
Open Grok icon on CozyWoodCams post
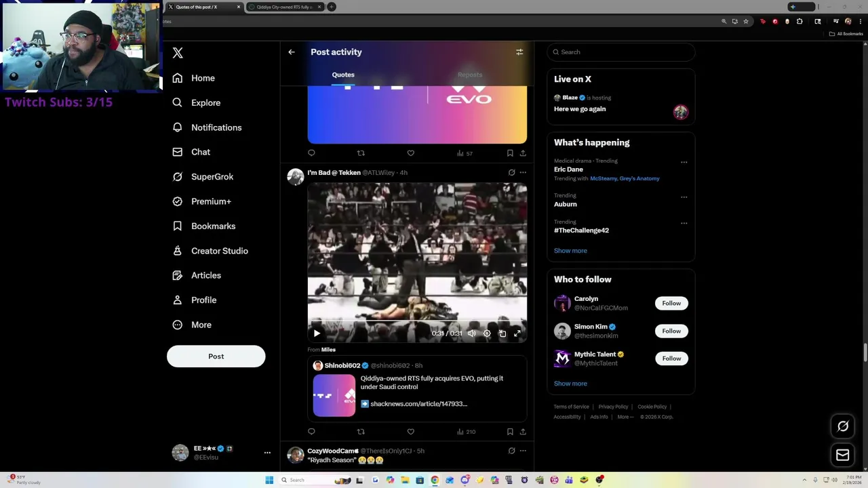tap(511, 451)
